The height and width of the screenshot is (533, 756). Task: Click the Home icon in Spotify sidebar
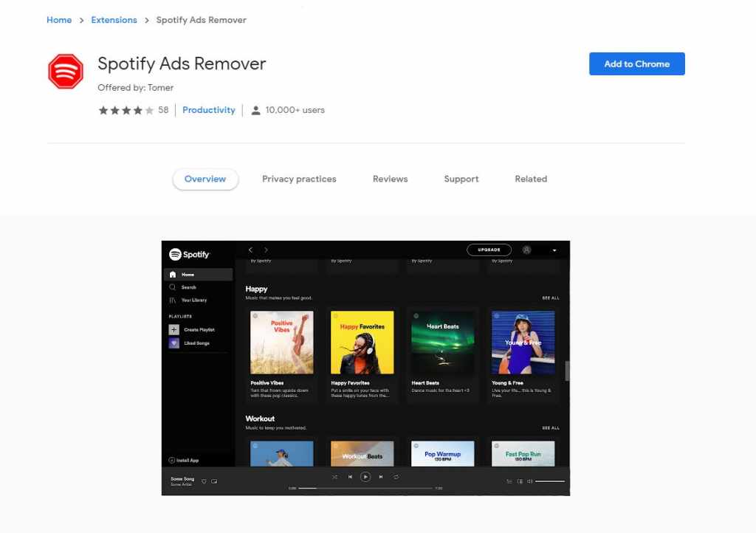coord(173,274)
